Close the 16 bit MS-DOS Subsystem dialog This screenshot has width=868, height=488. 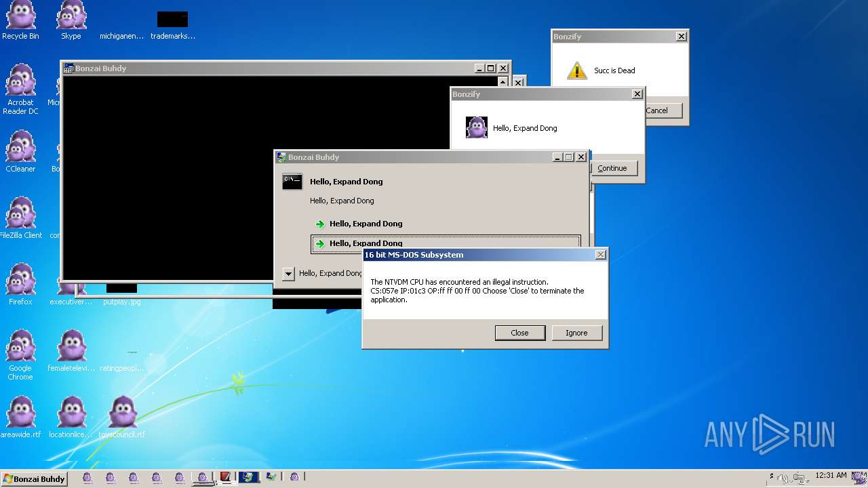coord(600,255)
